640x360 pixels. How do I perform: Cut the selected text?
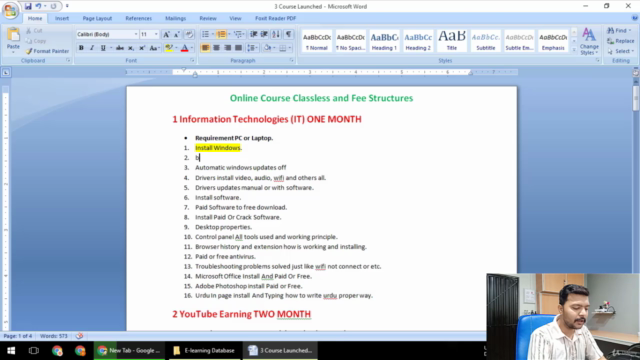coord(34,31)
